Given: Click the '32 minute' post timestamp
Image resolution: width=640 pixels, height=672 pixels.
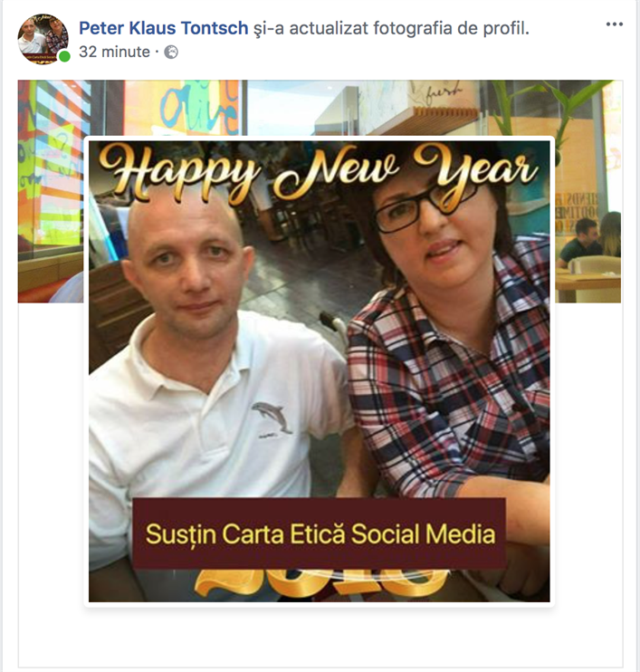Looking at the screenshot, I should coord(114,53).
